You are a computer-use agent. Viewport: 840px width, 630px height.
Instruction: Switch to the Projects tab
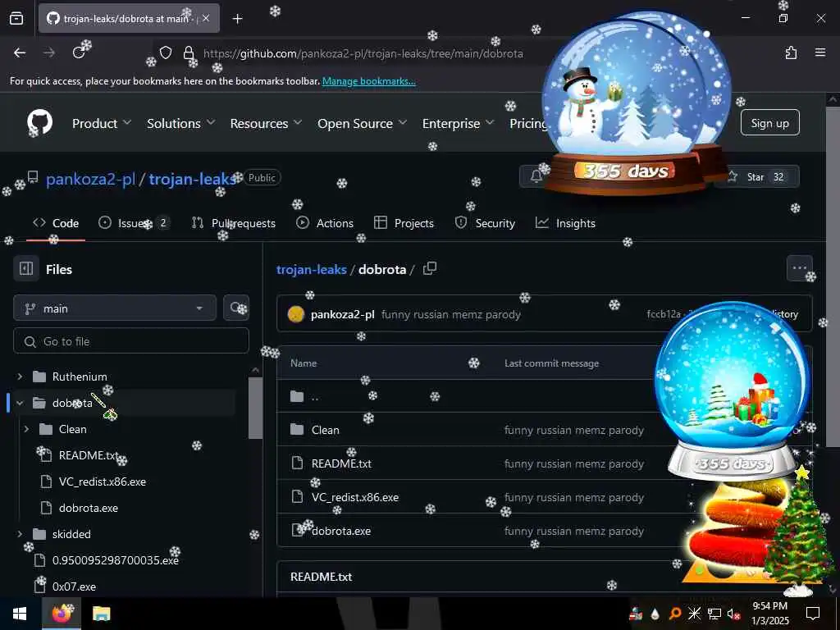[x=404, y=223]
